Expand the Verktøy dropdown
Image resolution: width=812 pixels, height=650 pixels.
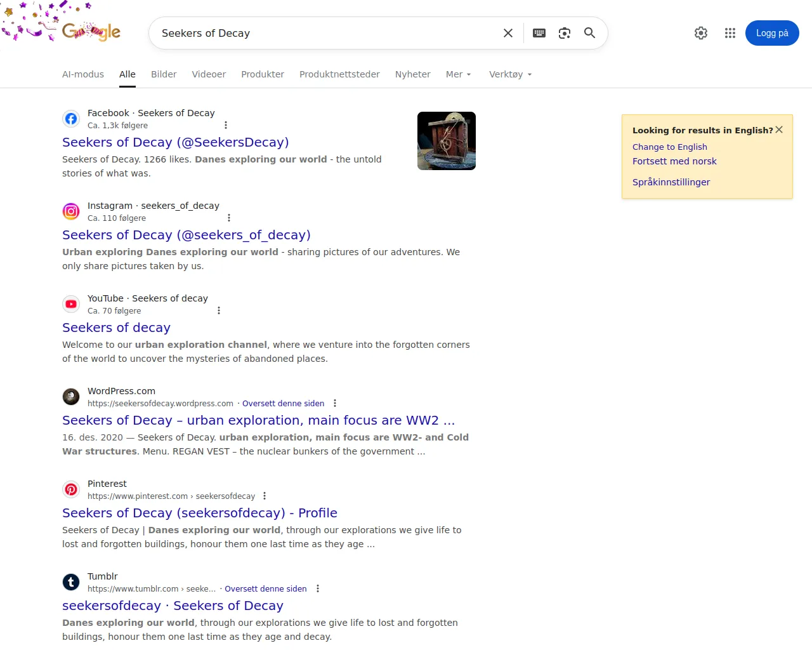tap(511, 74)
